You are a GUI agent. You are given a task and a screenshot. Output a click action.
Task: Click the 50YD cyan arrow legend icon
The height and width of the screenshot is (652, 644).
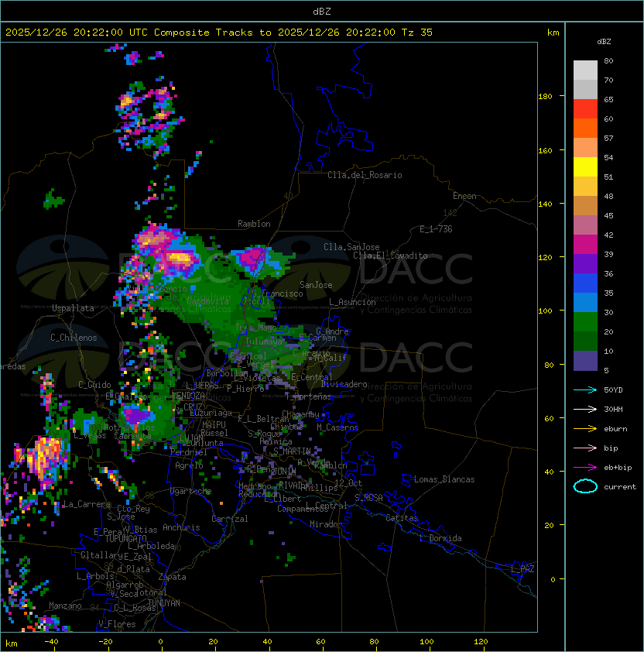tap(585, 390)
